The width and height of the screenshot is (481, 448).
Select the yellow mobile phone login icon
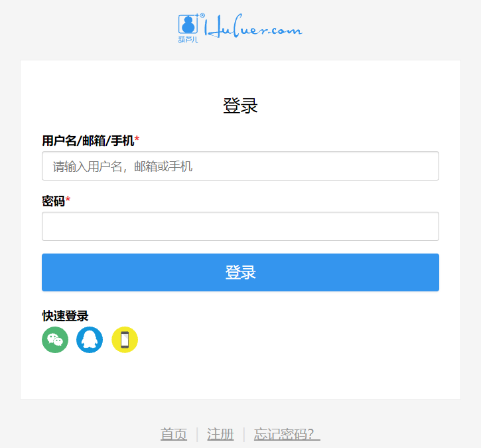tap(125, 340)
